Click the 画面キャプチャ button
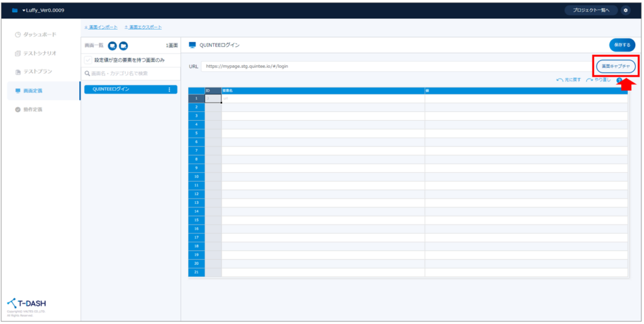Screen dimensions: 644x324 click(x=616, y=66)
